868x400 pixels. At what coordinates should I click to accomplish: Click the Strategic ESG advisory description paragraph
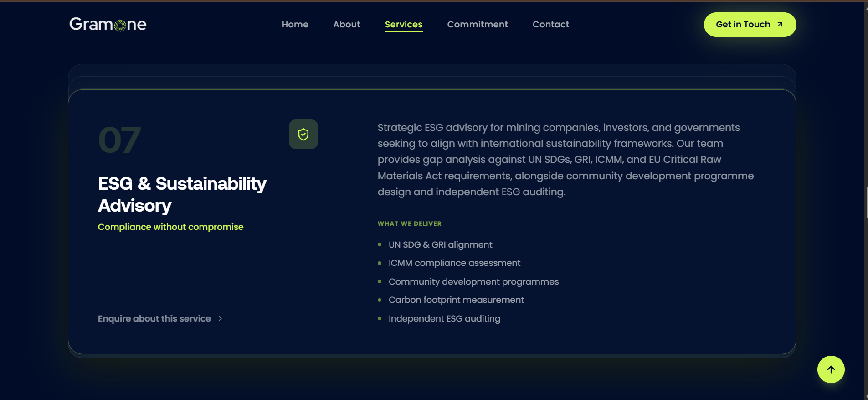pyautogui.click(x=565, y=160)
